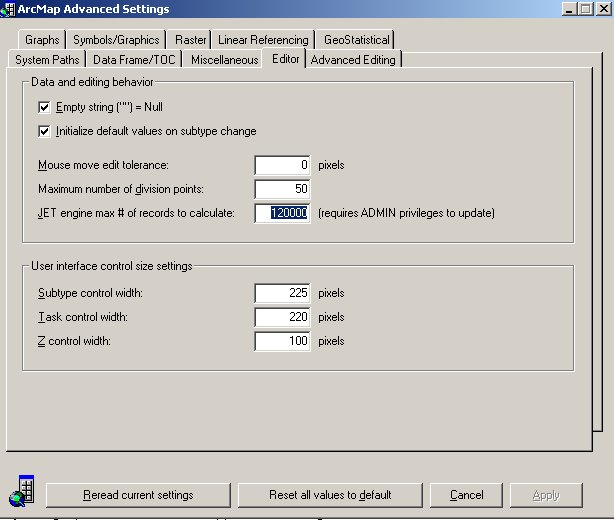This screenshot has height=520, width=614.
Task: Click 'Maximum number of division points:' label
Action: [x=121, y=189]
